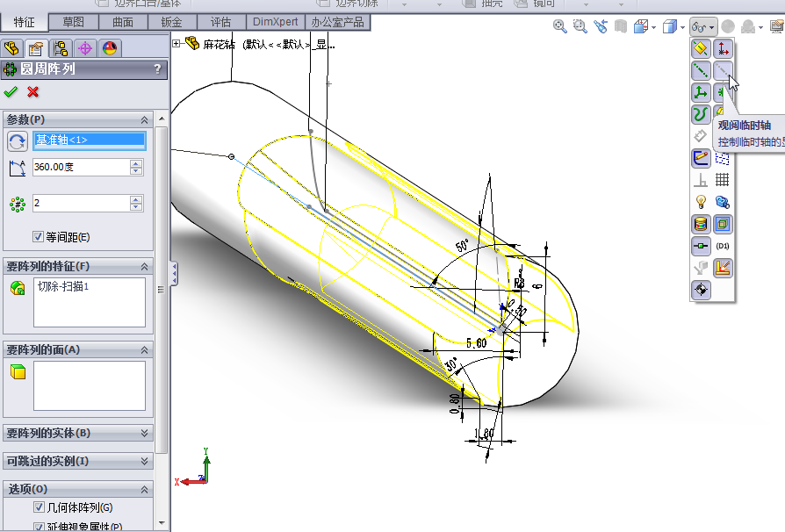
Task: Toggle the grid display icon in the flyout
Action: point(723,180)
